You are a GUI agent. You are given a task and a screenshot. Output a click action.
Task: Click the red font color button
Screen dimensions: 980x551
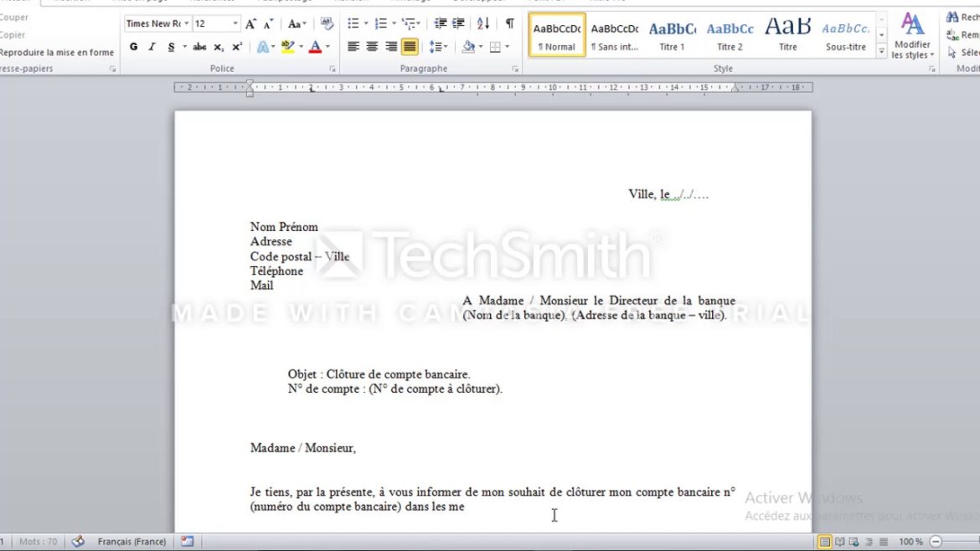pos(315,47)
